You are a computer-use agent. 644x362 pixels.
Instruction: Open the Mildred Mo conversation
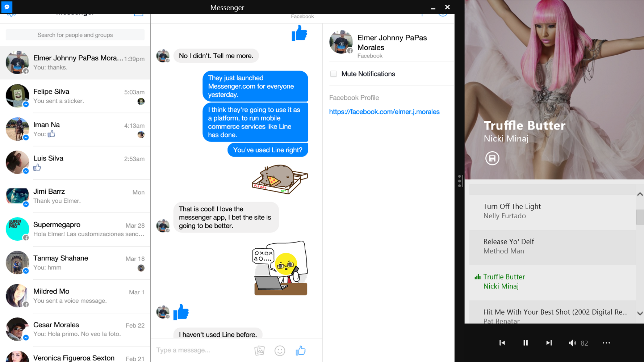(75, 296)
